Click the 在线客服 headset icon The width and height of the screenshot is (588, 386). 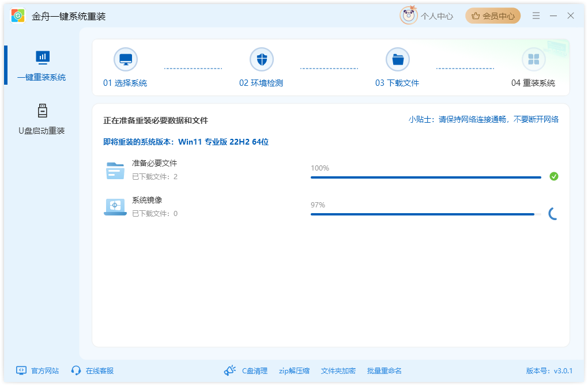76,370
